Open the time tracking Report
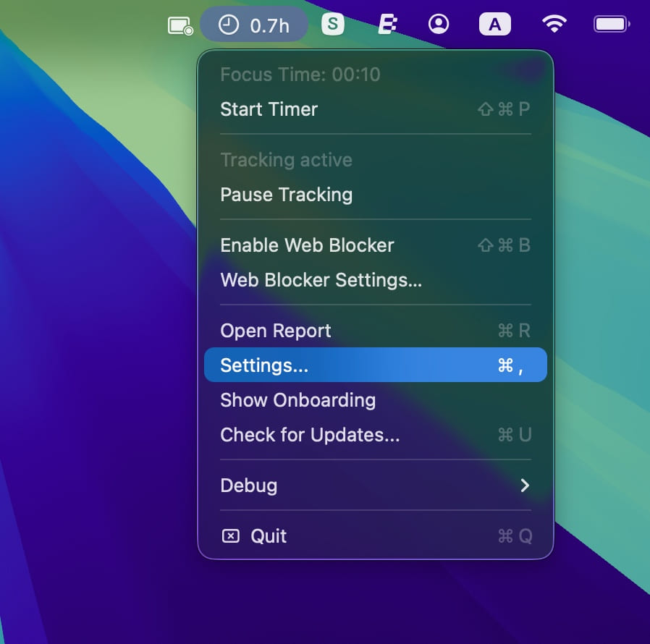This screenshot has width=650, height=644. [275, 331]
